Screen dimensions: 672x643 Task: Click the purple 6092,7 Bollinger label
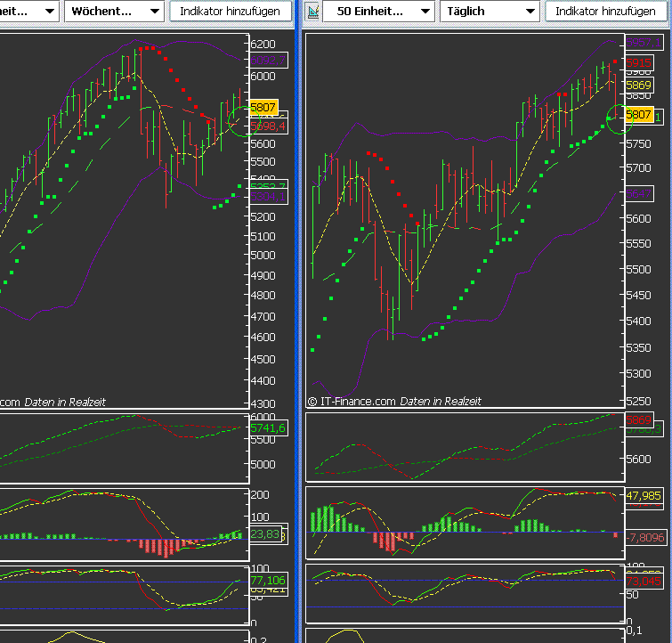[x=268, y=61]
